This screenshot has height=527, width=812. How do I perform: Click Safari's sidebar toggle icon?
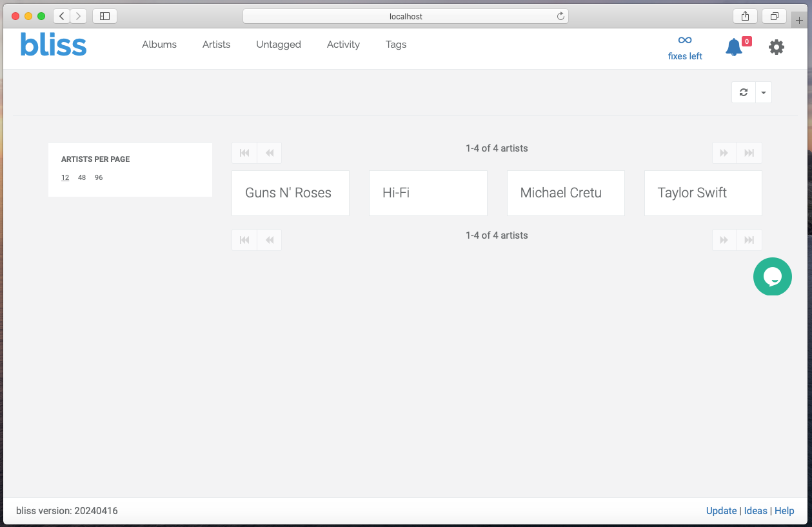[104, 16]
